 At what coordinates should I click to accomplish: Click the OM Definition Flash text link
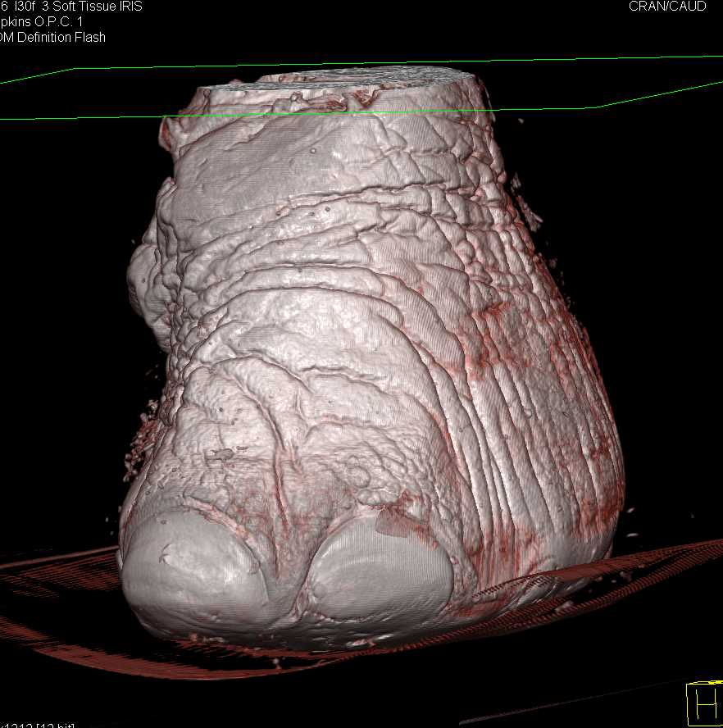pyautogui.click(x=52, y=37)
